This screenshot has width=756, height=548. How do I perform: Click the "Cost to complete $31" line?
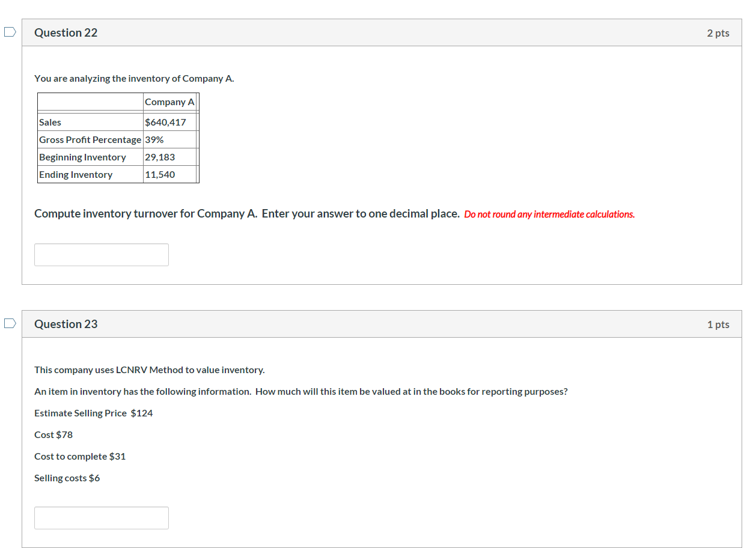tap(80, 457)
